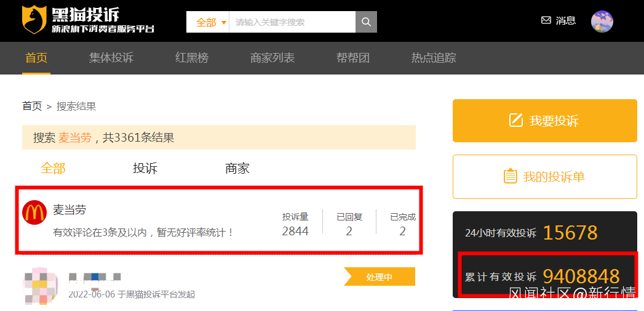Go to 首页 nav tab
The height and width of the screenshot is (311, 644).
[x=36, y=58]
